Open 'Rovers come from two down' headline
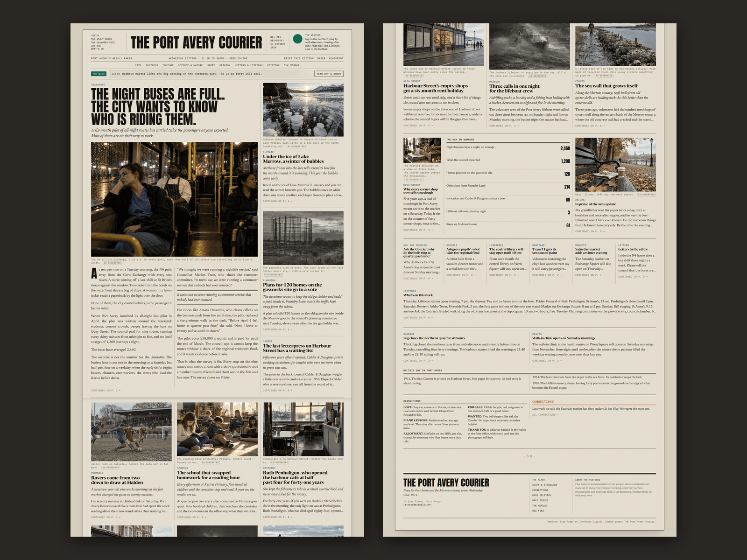747x560 pixels. pyautogui.click(x=117, y=480)
